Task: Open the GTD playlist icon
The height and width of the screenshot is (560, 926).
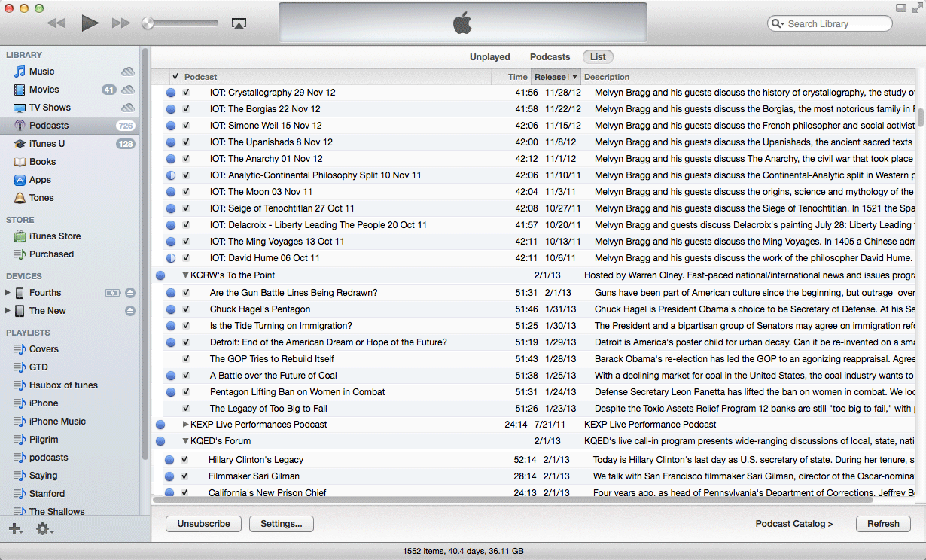Action: [20, 367]
